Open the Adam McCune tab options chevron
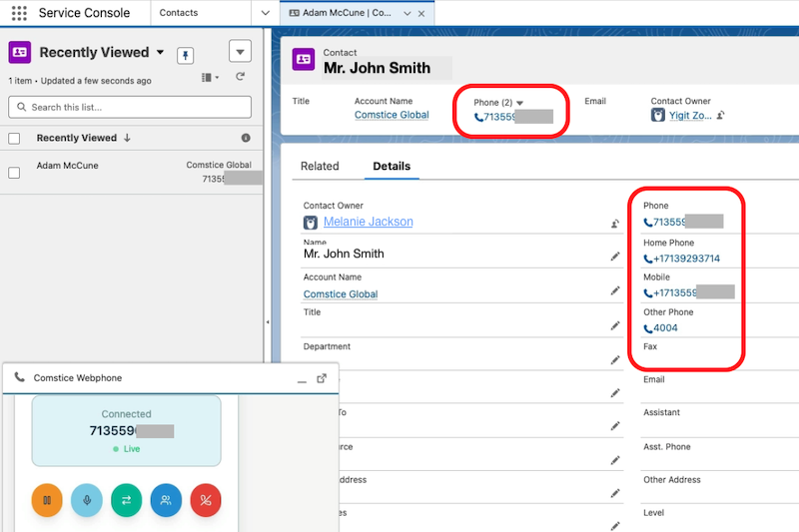Screen dimensions: 799x532 (407, 13)
